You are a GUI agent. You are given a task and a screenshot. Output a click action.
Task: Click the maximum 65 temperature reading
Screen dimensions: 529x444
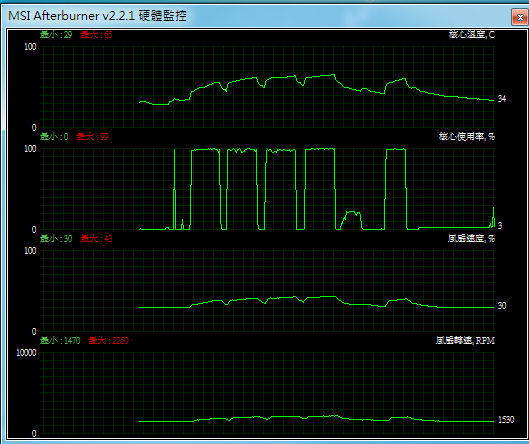coord(96,34)
